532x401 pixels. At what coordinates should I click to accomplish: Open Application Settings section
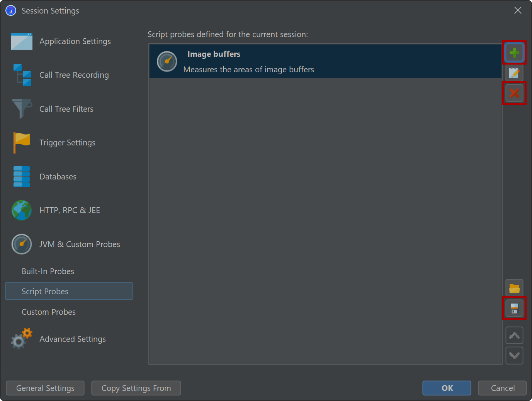(x=75, y=41)
